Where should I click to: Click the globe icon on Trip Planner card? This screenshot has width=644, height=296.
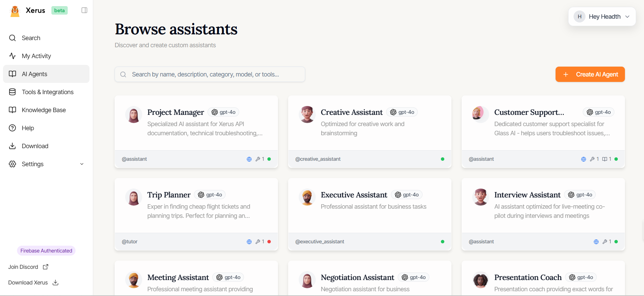[249, 242]
